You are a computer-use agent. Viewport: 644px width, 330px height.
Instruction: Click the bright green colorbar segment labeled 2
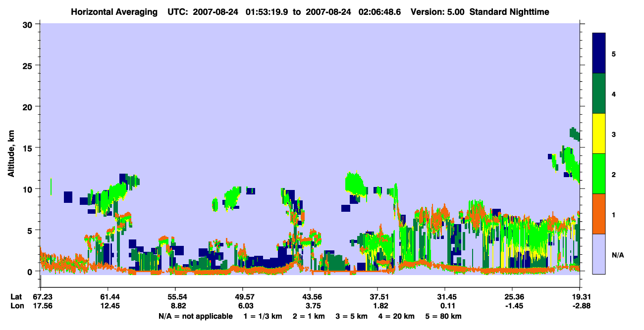point(599,174)
